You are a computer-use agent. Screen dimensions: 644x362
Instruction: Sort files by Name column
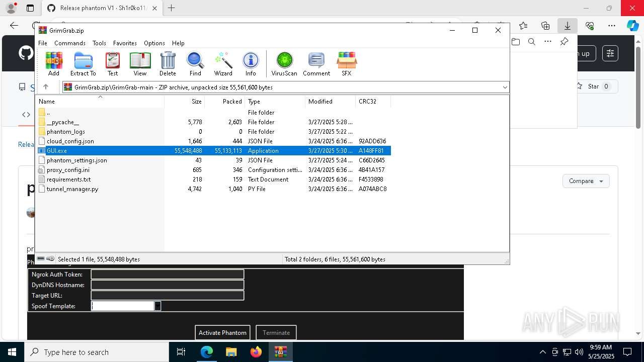pos(100,101)
